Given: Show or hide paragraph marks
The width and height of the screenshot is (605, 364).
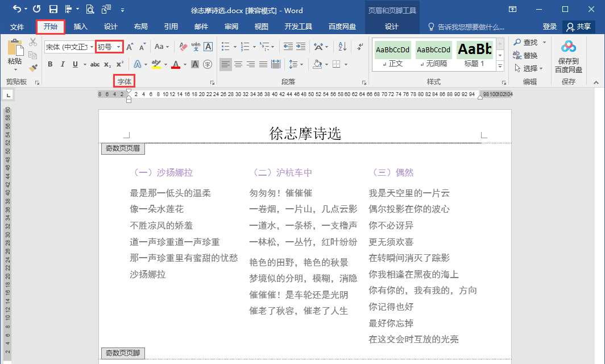Looking at the screenshot, I should coord(359,47).
